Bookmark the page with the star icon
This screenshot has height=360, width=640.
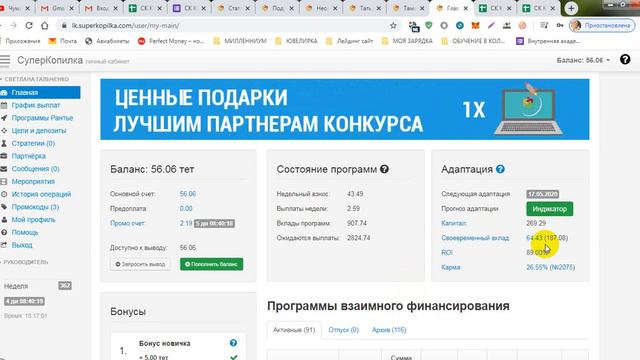393,25
